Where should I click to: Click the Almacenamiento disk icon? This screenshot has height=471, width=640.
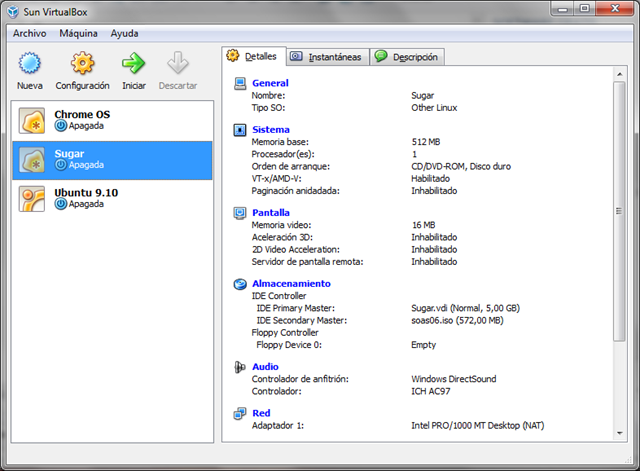[240, 284]
